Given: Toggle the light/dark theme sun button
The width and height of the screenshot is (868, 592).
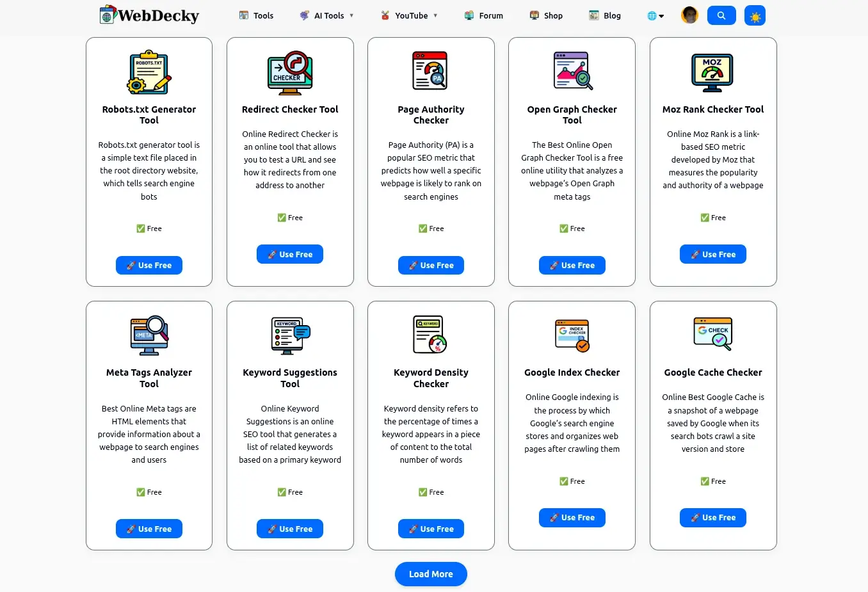Looking at the screenshot, I should point(755,15).
